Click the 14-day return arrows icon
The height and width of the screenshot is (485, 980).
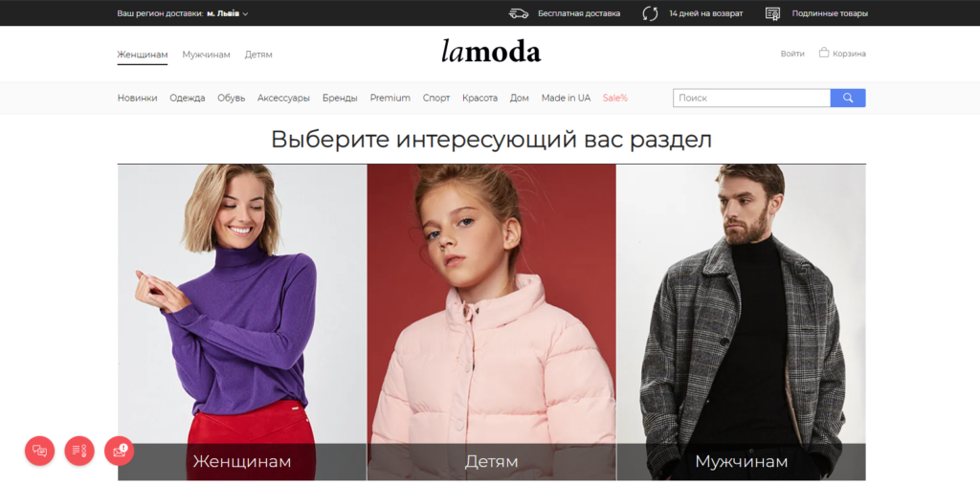(x=650, y=13)
